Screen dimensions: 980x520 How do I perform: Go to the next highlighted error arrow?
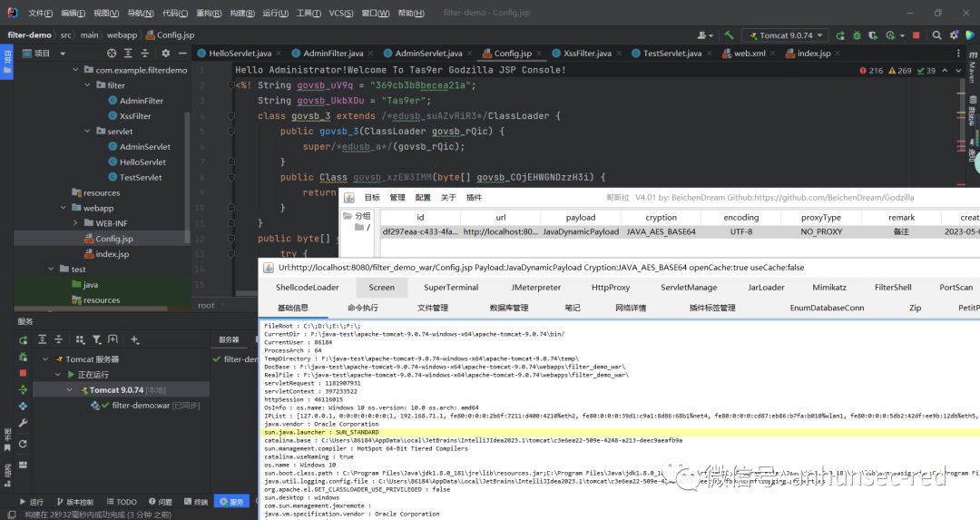tap(959, 71)
